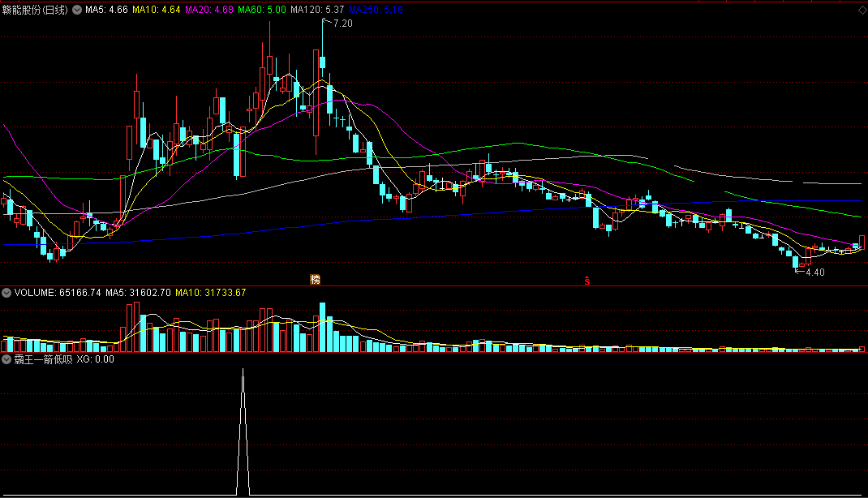Select the XG: 0.00 value

tap(95, 359)
